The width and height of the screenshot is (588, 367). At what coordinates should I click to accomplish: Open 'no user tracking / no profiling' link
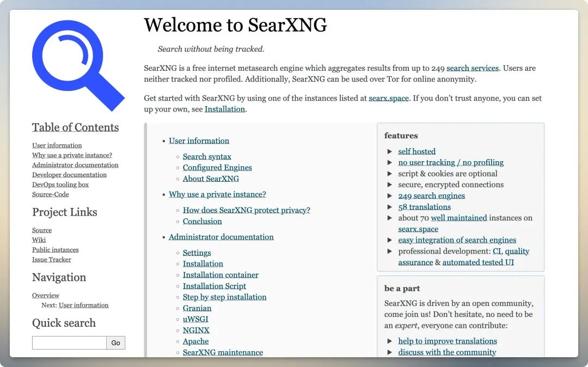(451, 163)
